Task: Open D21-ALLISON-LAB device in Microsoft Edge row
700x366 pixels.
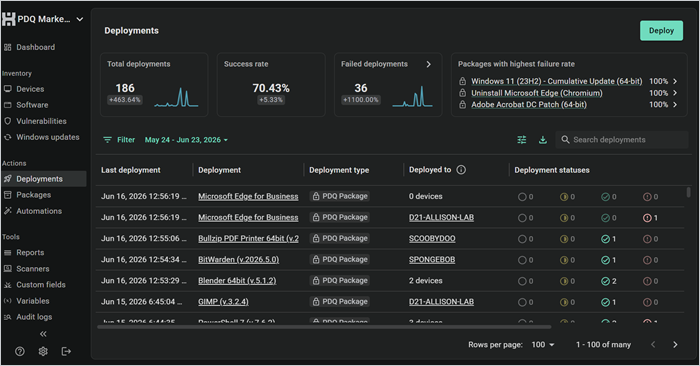Action: point(442,217)
